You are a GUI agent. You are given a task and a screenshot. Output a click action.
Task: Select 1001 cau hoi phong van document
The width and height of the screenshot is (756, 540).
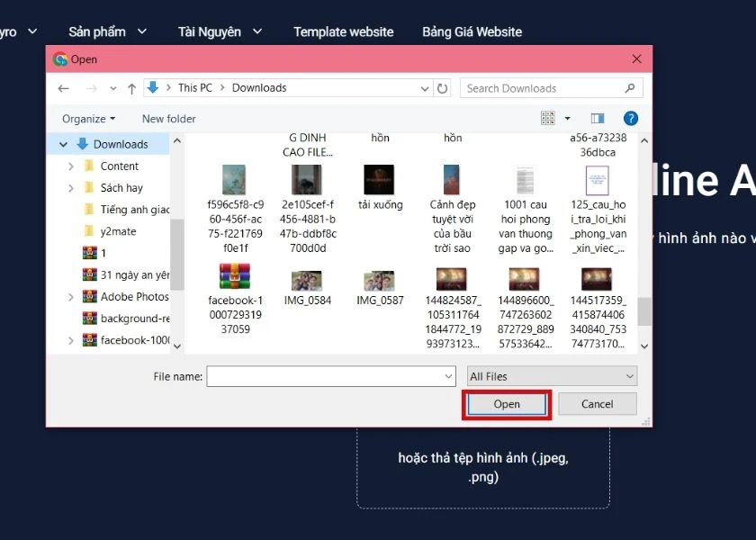[525, 180]
